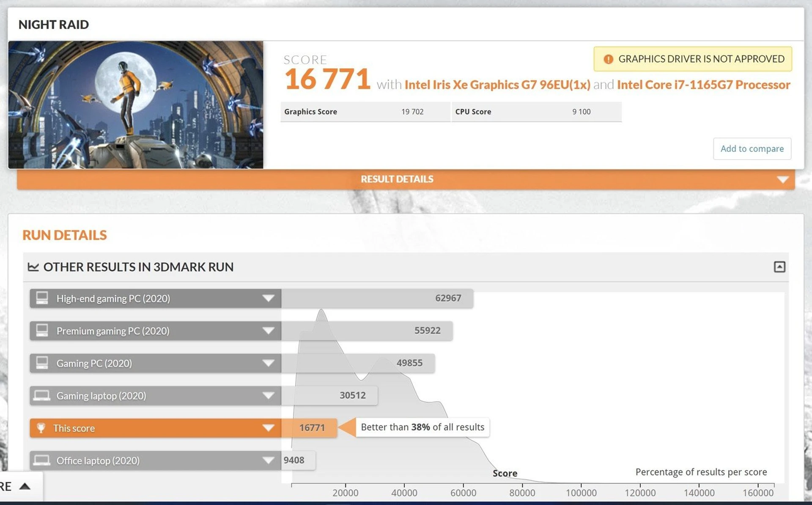Screen dimensions: 812x505
Task: Click the CPU Score value 9 100
Action: pyautogui.click(x=581, y=112)
